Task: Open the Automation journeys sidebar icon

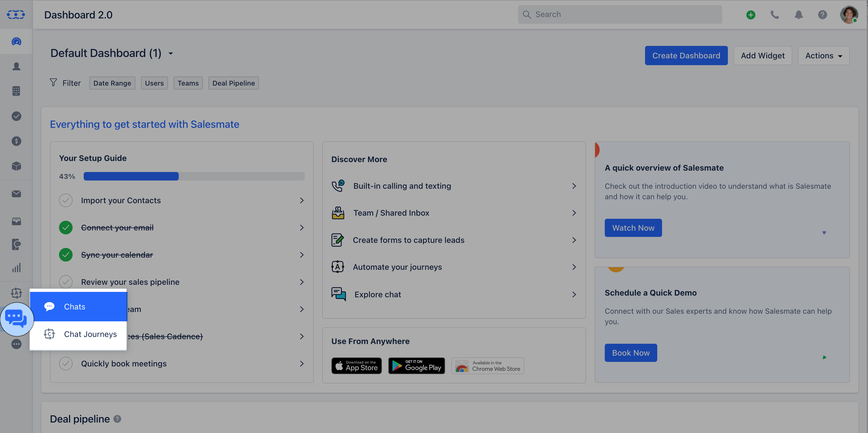Action: (x=16, y=293)
